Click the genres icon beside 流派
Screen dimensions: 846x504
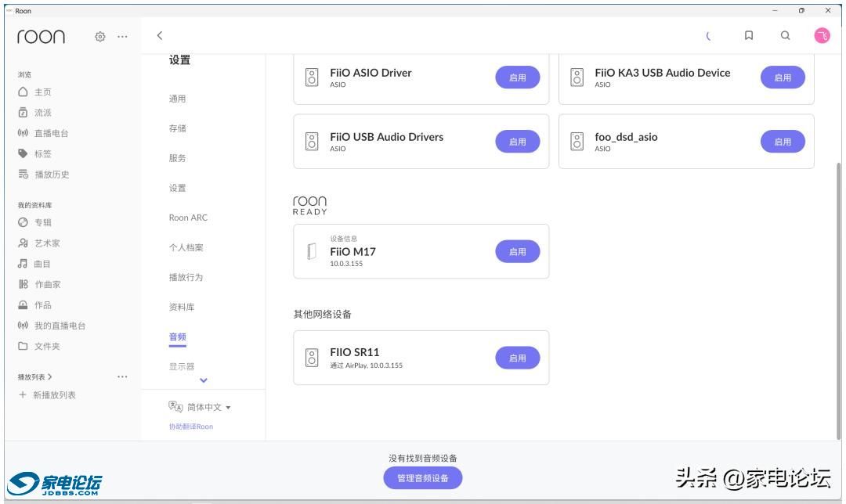pos(23,112)
